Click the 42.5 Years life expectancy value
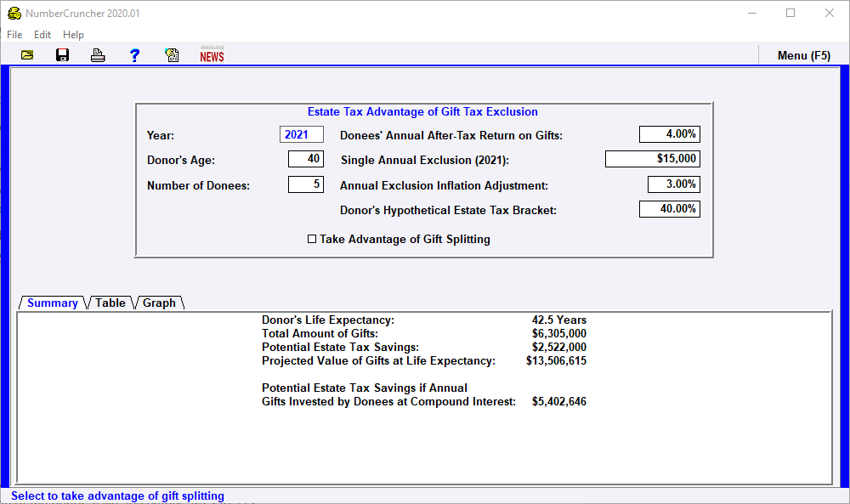This screenshot has width=850, height=504. [559, 320]
